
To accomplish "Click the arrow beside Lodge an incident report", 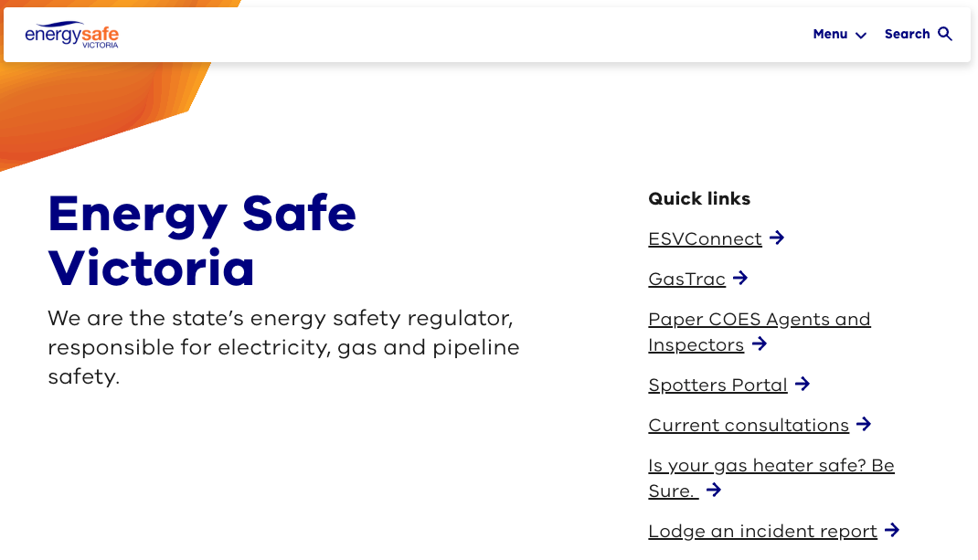I will (892, 530).
